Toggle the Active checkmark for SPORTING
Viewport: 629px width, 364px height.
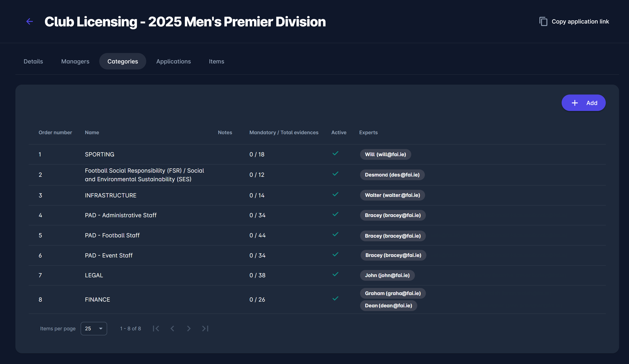tap(336, 154)
